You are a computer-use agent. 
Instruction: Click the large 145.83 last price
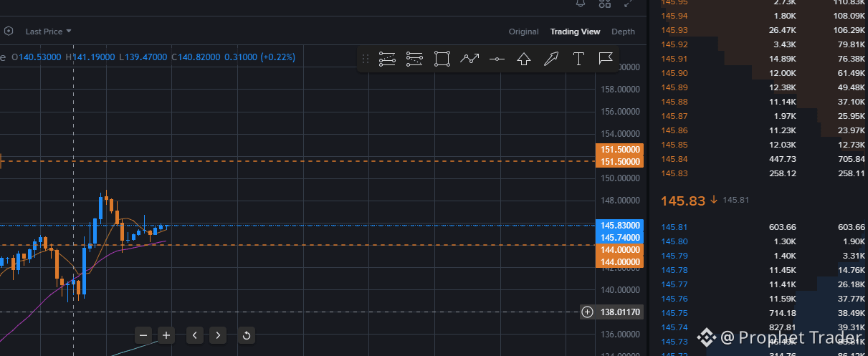pyautogui.click(x=683, y=201)
